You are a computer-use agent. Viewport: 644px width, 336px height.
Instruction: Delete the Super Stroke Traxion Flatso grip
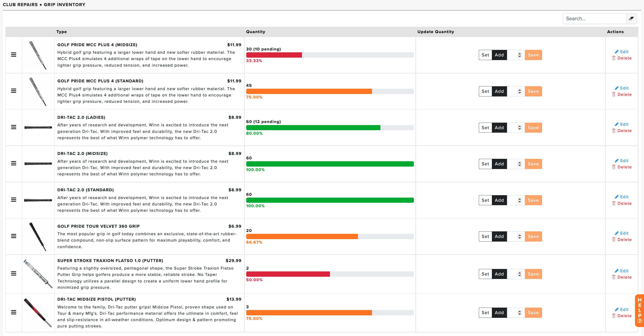click(622, 277)
